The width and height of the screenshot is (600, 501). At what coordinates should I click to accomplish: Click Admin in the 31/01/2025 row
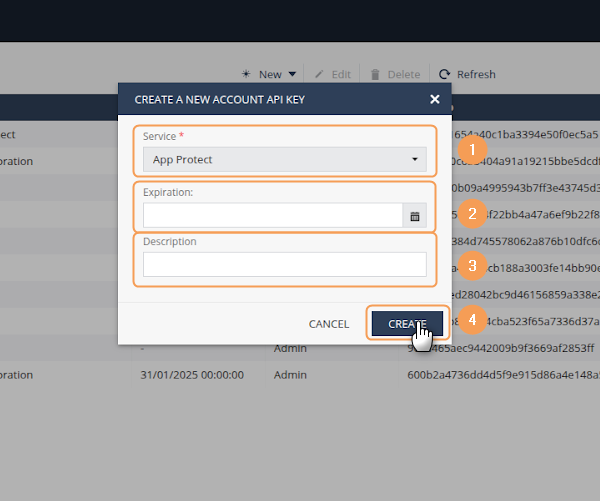point(290,375)
